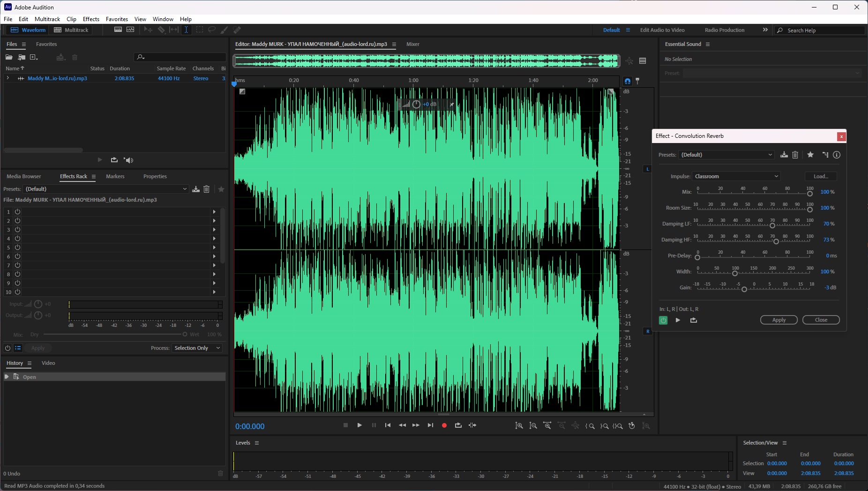868x491 pixels.
Task: Click the Record button in transport
Action: point(444,425)
